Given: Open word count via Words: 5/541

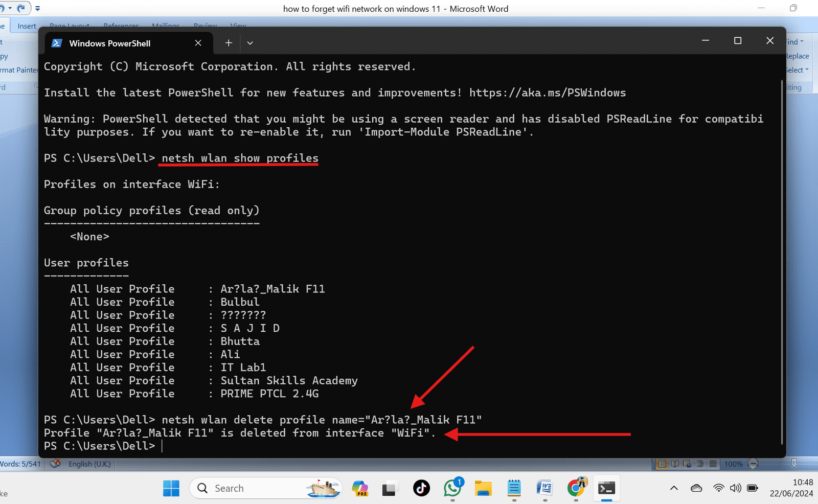Looking at the screenshot, I should [x=20, y=464].
